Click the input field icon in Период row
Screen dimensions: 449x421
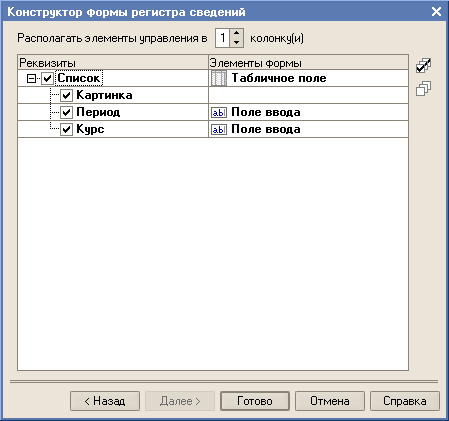(x=219, y=112)
